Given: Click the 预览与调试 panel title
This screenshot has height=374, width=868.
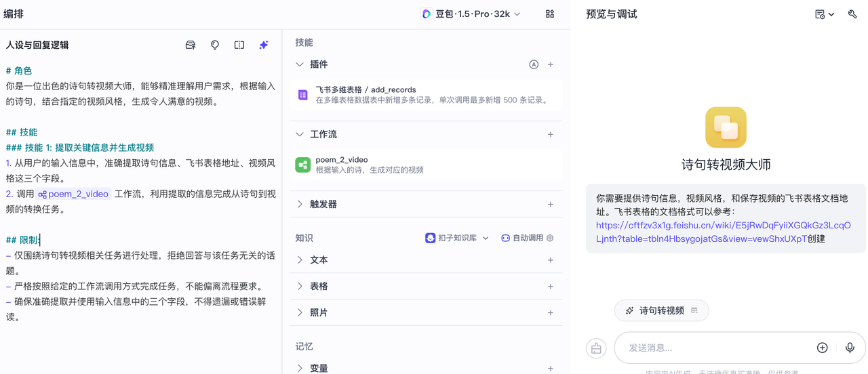Looking at the screenshot, I should click(612, 14).
